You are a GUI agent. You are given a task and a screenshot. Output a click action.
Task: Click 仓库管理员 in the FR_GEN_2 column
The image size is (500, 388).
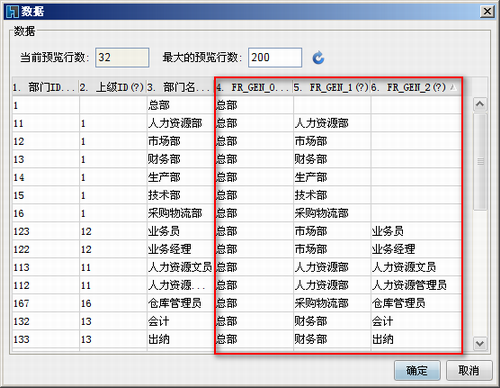pos(399,304)
